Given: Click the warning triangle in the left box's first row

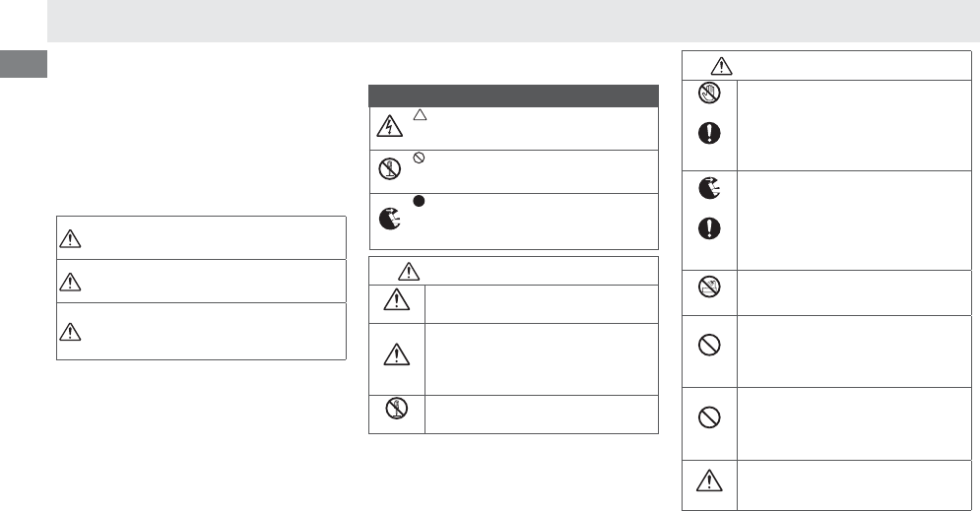Looking at the screenshot, I should coord(69,238).
